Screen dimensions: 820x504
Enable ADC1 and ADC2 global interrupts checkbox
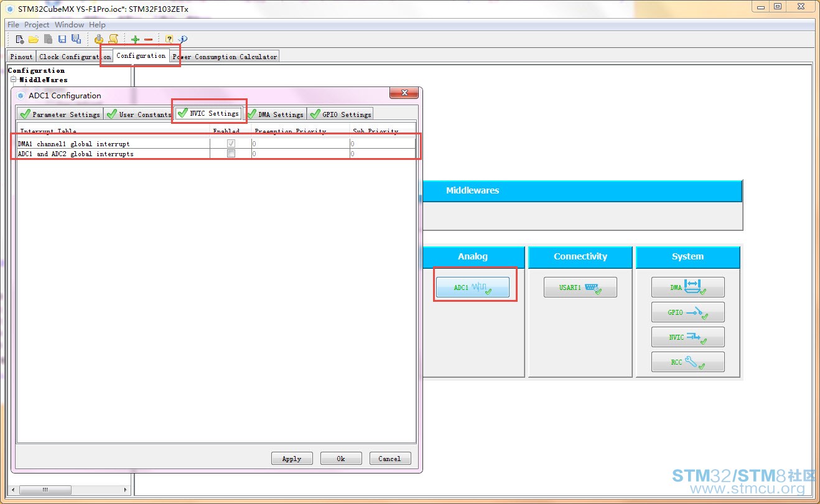(x=231, y=154)
